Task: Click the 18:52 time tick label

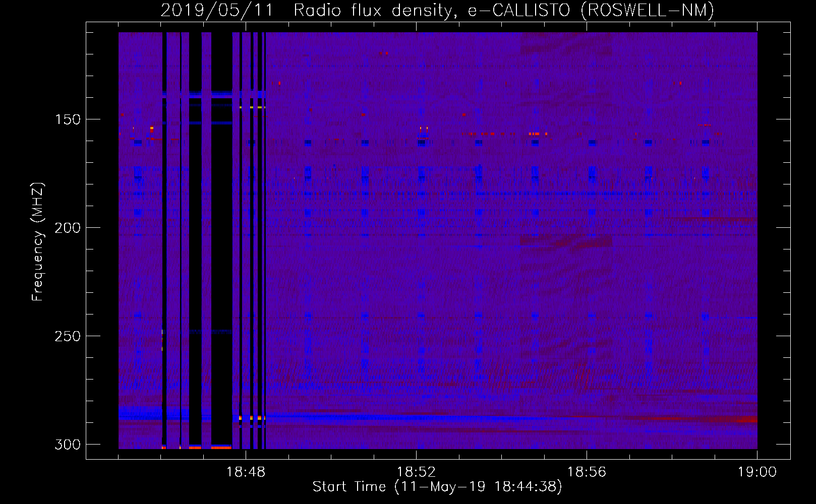Action: [416, 472]
